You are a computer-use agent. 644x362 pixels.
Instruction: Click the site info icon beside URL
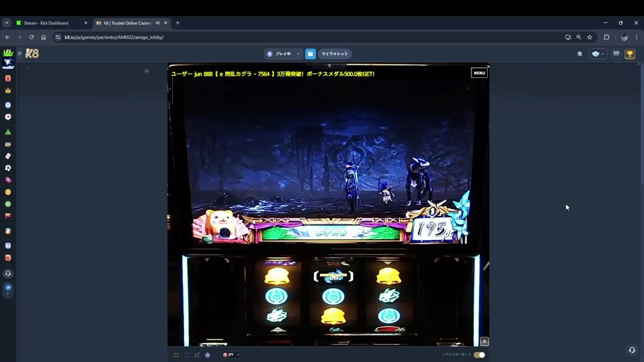point(58,37)
